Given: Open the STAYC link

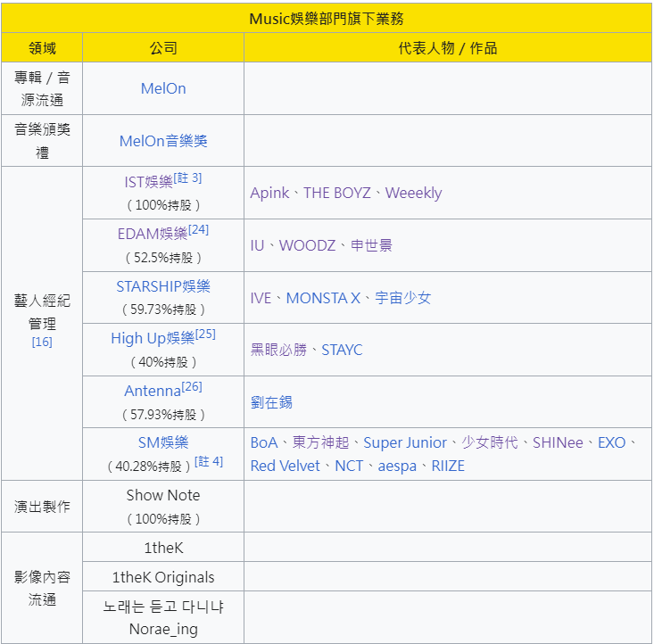Looking at the screenshot, I should [x=342, y=350].
